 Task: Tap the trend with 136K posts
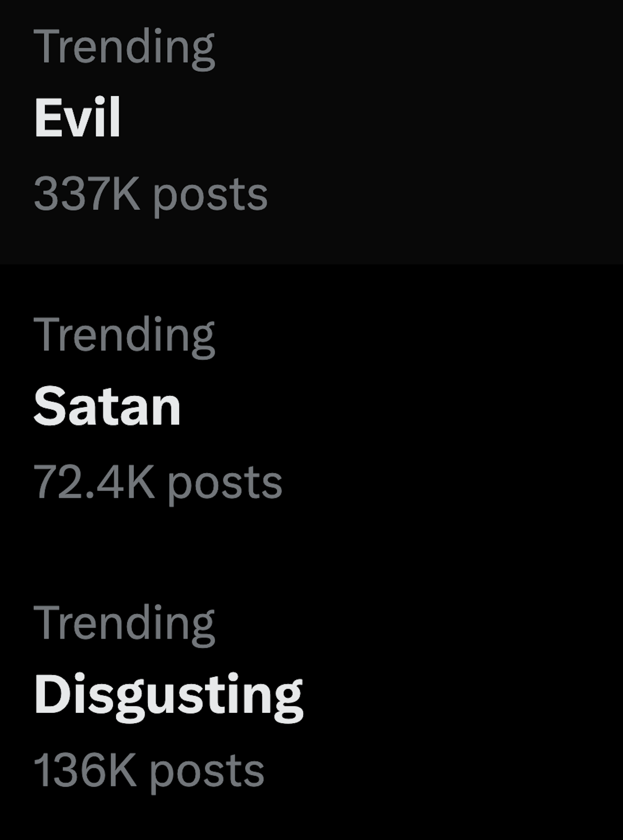[x=311, y=698]
